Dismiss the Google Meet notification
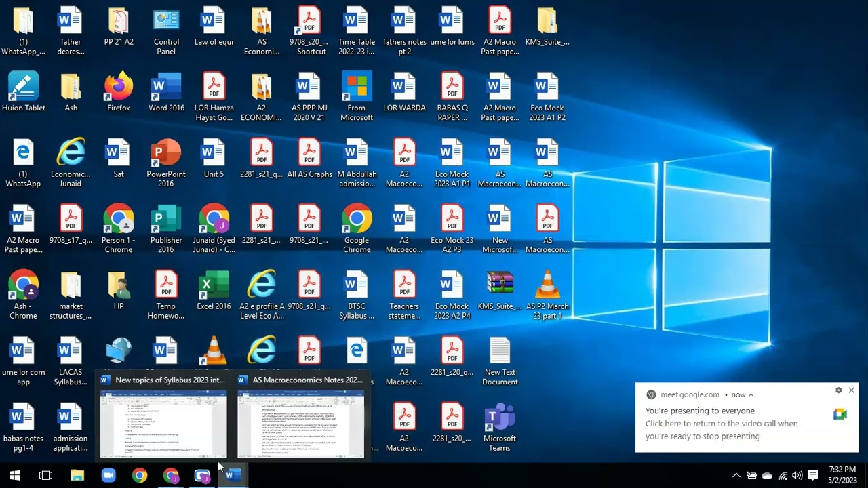The image size is (868, 488). pos(851,390)
